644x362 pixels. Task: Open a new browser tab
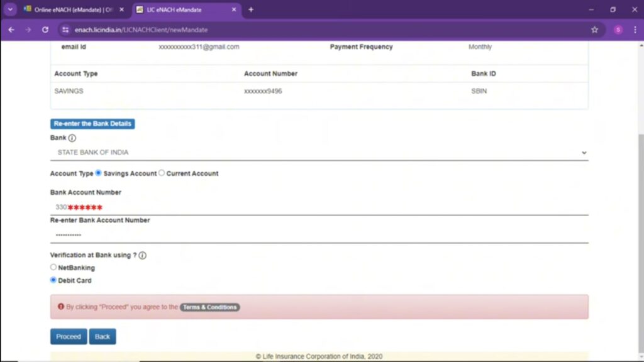pyautogui.click(x=251, y=9)
